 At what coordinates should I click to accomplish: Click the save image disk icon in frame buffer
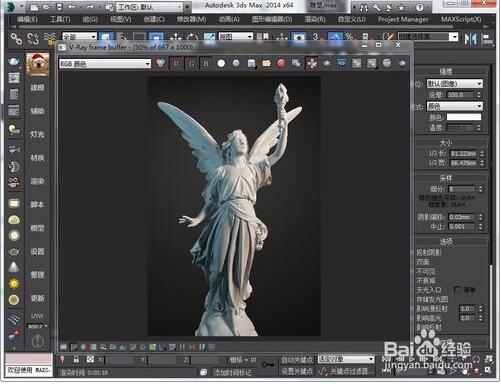(x=251, y=63)
